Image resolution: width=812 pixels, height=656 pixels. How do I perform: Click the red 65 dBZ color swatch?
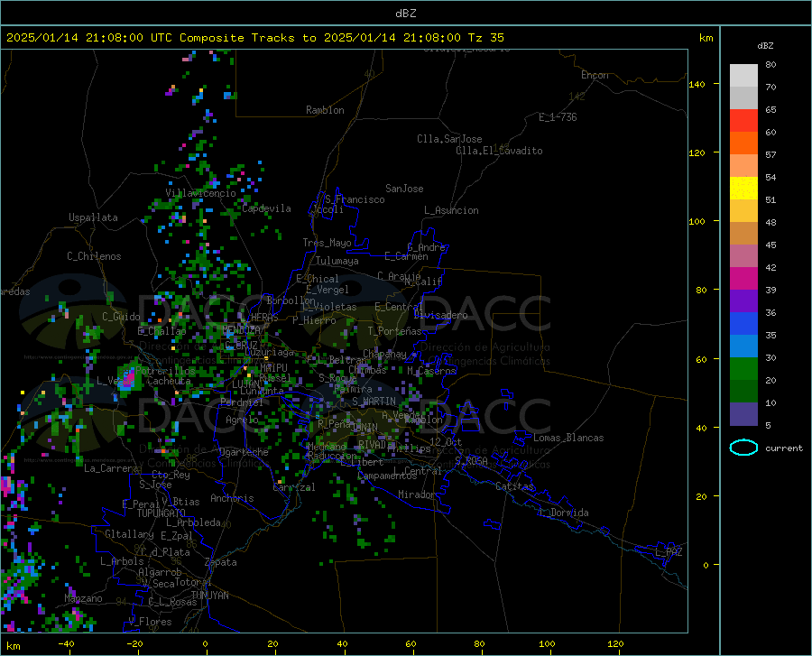click(743, 120)
